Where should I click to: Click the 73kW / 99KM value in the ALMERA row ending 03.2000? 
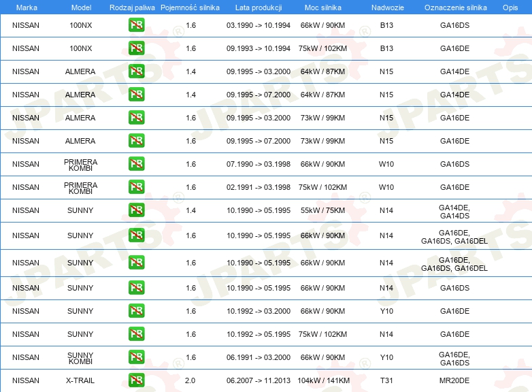pyautogui.click(x=322, y=118)
